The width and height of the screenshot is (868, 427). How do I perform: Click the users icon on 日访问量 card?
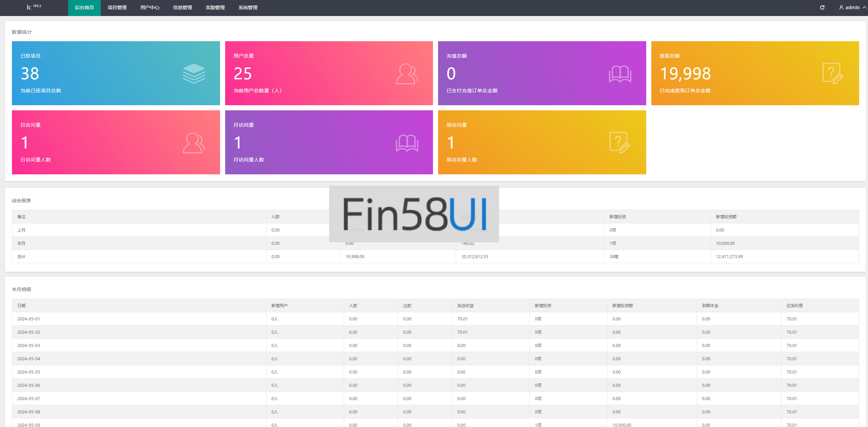tap(194, 143)
